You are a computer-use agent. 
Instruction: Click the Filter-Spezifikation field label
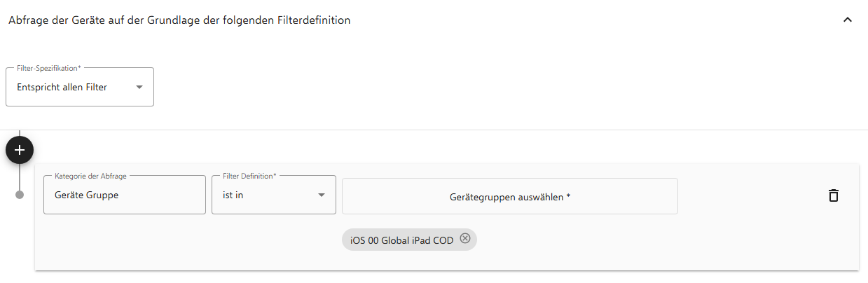click(48, 68)
